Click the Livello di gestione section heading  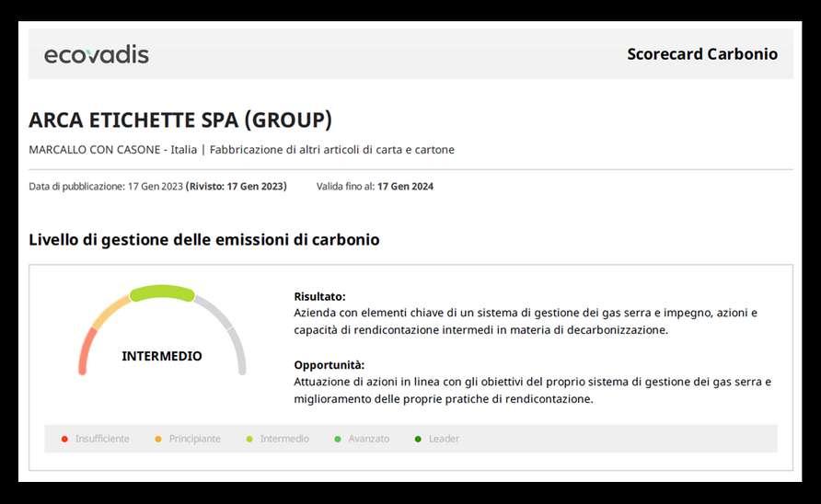click(204, 240)
